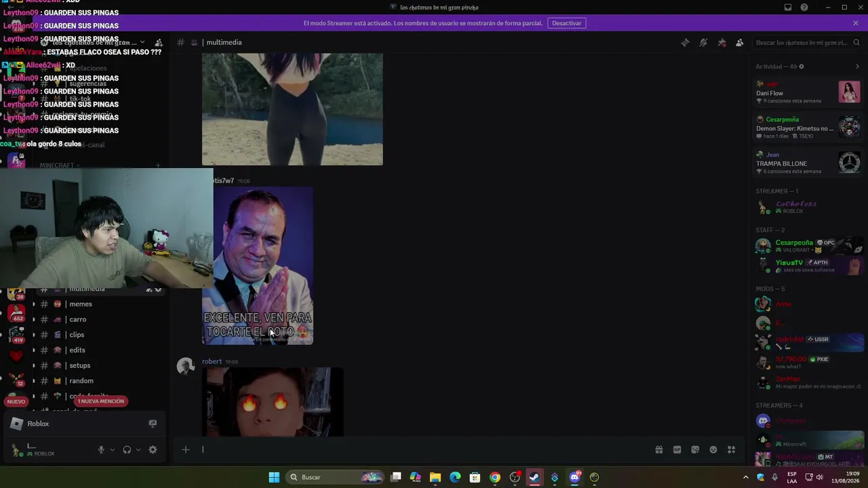This screenshot has width=868, height=488.
Task: Open Windows Start menu
Action: point(274,477)
